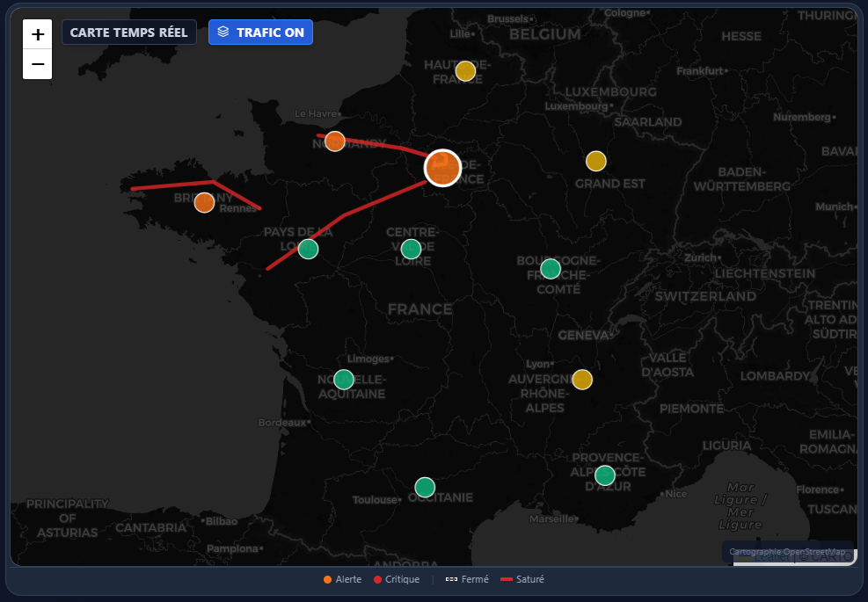Select the yellow Hauts-de-France marker

465,71
